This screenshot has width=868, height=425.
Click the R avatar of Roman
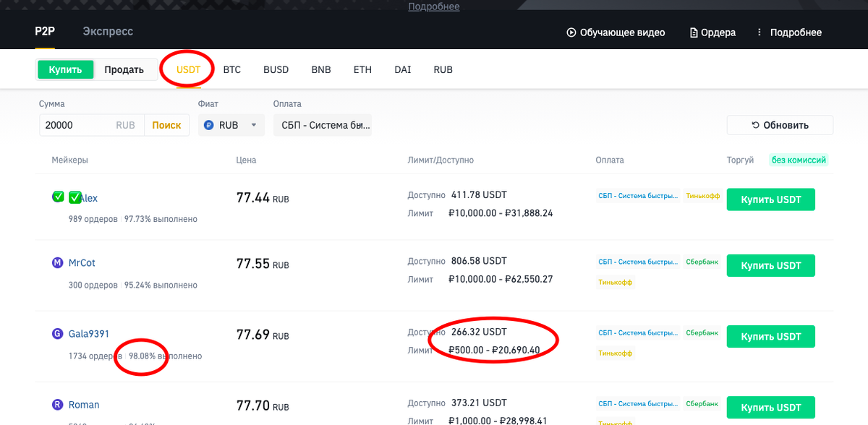tap(58, 405)
